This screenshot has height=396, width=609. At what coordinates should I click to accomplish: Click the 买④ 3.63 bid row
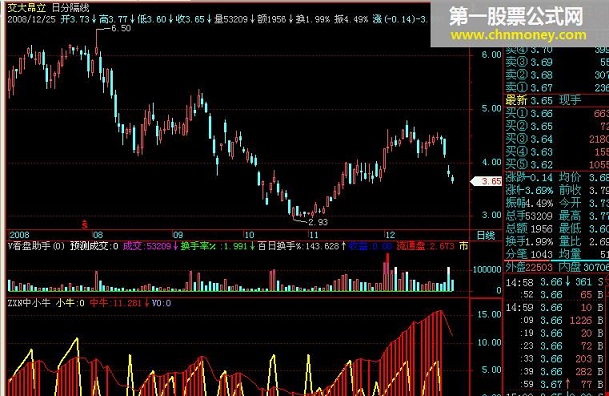point(557,152)
